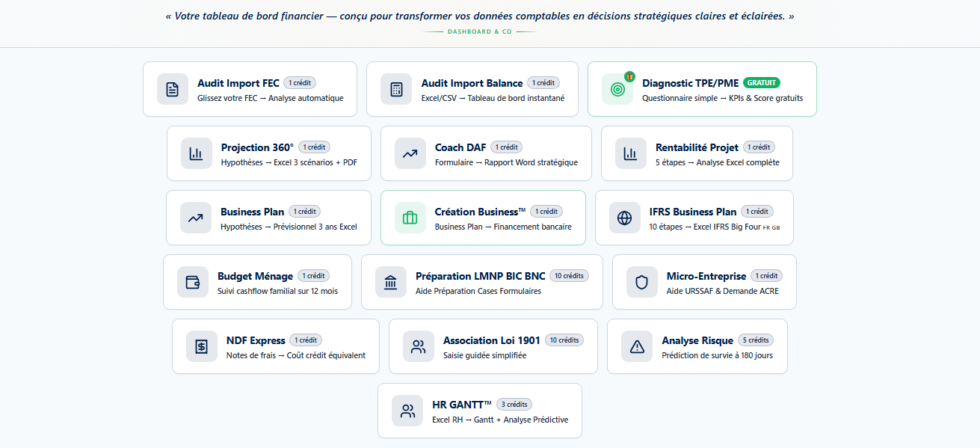The image size is (980, 448).
Task: Click the 5 crédits badge on Analyse Risque
Action: tap(755, 340)
